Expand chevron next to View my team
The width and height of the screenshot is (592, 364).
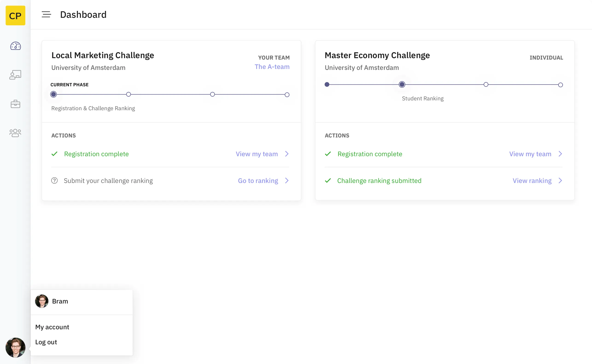[286, 154]
